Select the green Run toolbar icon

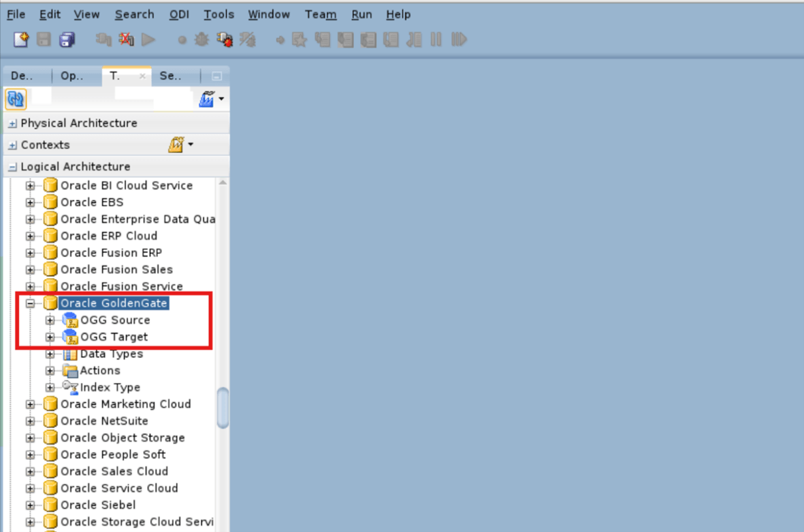point(148,39)
